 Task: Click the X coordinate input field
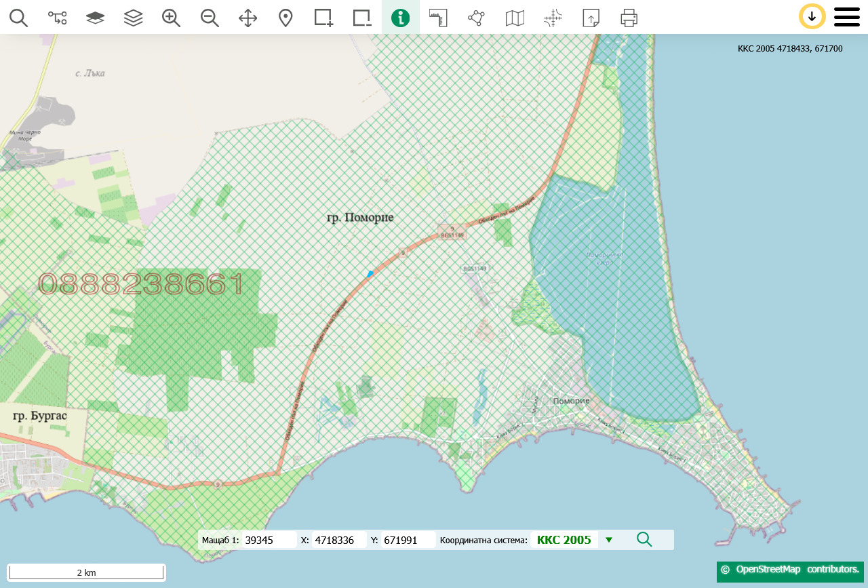point(338,540)
